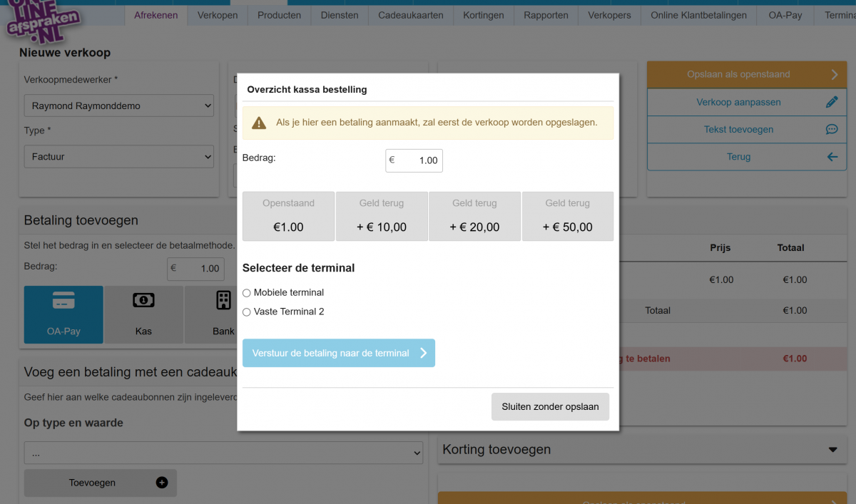Click the warning triangle in the alert
The image size is (856, 504).
[x=260, y=123]
